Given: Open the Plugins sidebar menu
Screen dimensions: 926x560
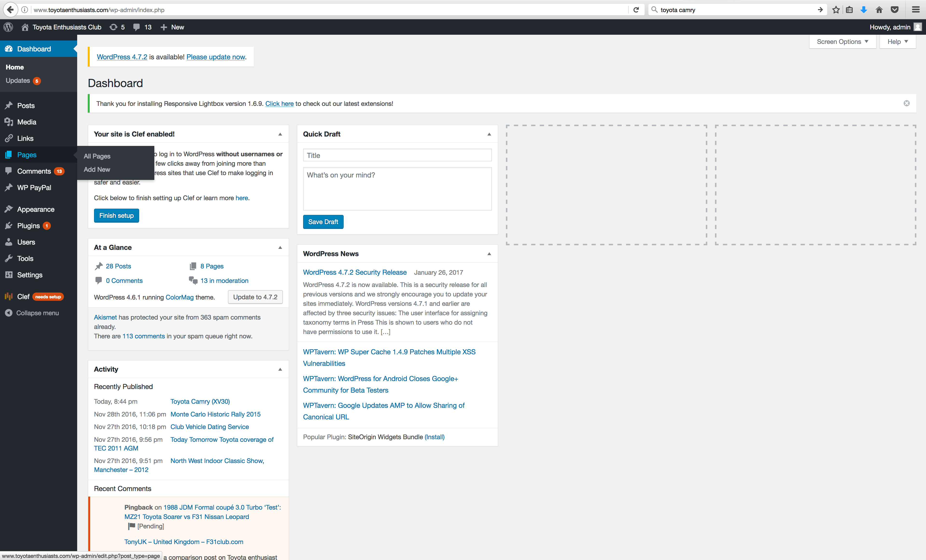Looking at the screenshot, I should 28,225.
